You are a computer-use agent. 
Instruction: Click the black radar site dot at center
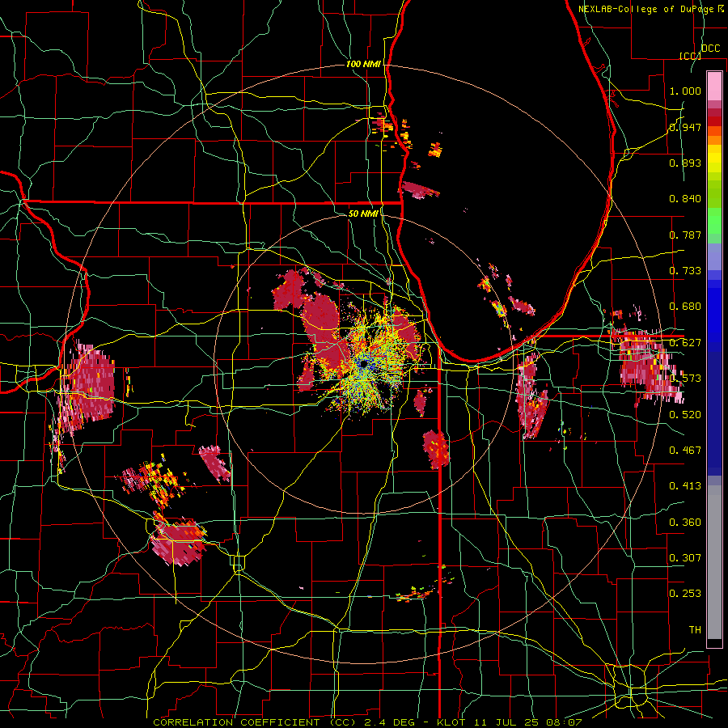point(363,363)
